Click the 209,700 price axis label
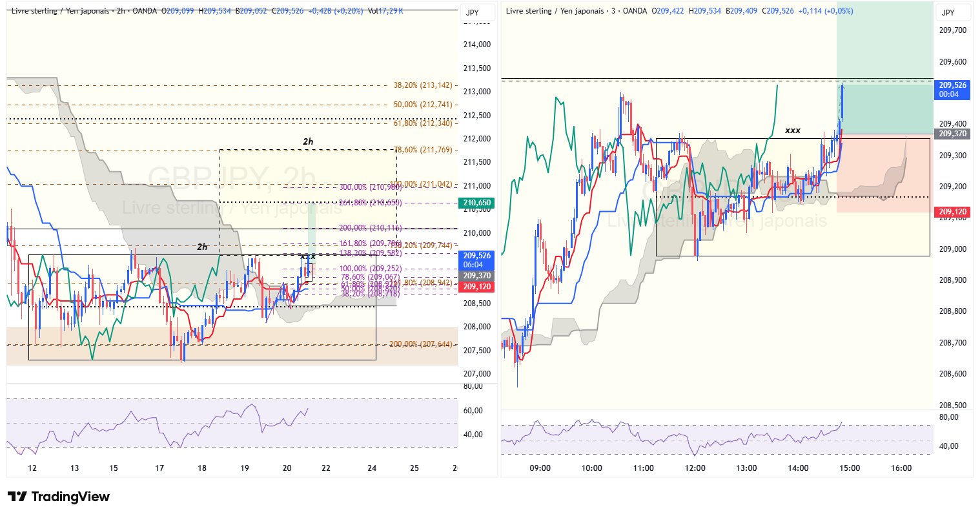Screen dimensions: 980x516 coord(952,30)
